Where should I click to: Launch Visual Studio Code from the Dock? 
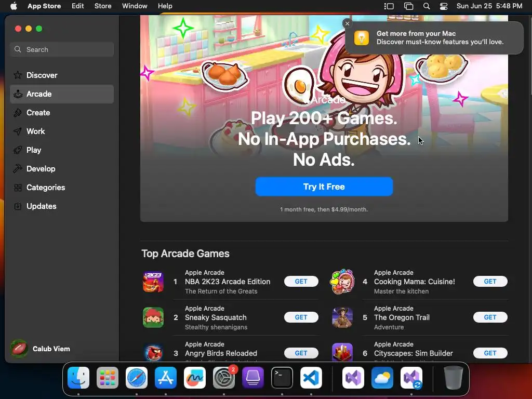[311, 378]
